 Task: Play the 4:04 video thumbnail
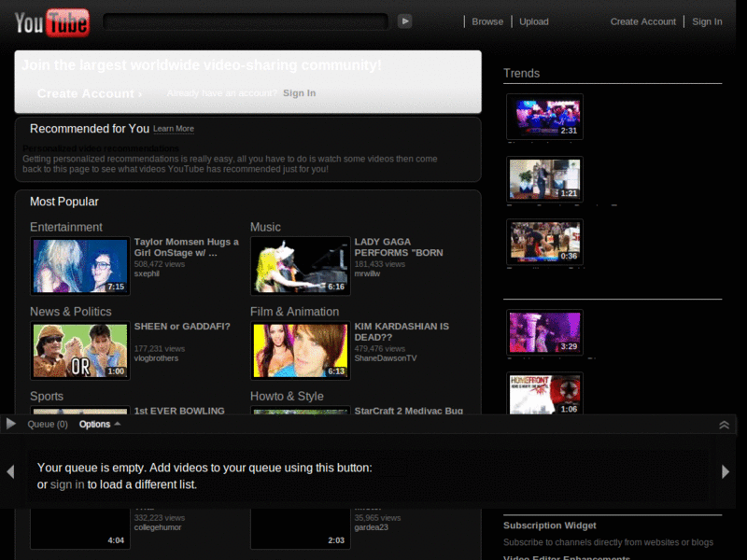[80, 528]
